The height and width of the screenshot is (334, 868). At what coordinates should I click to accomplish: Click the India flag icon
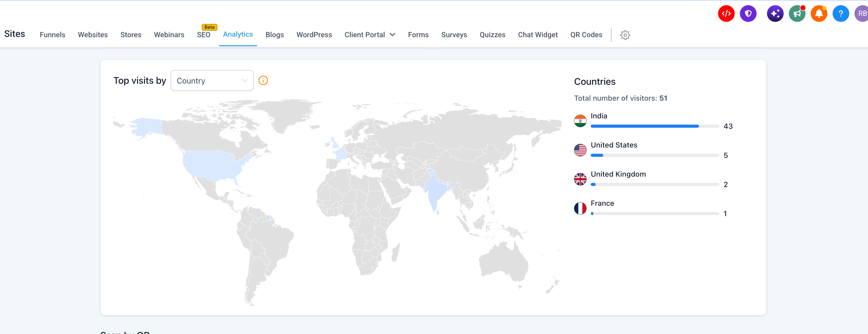pos(580,121)
